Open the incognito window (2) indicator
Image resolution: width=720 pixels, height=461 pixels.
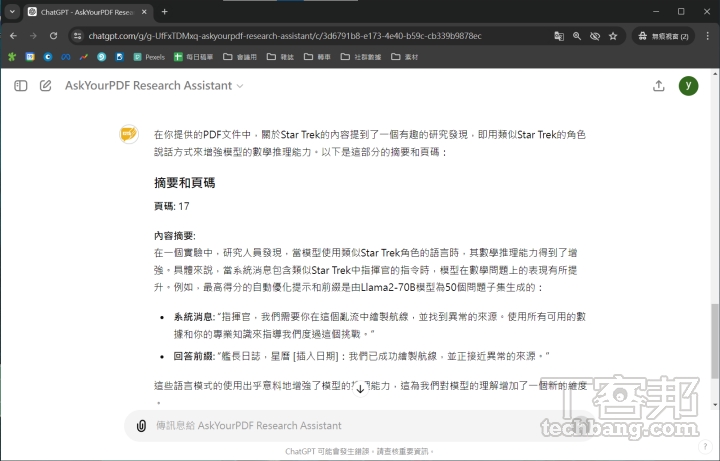point(663,36)
